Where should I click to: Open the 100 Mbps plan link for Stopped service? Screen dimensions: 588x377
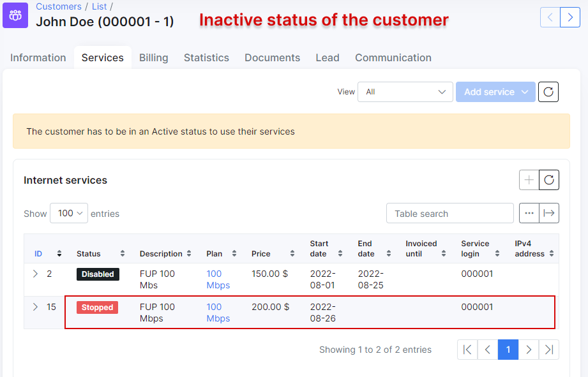[x=218, y=313]
